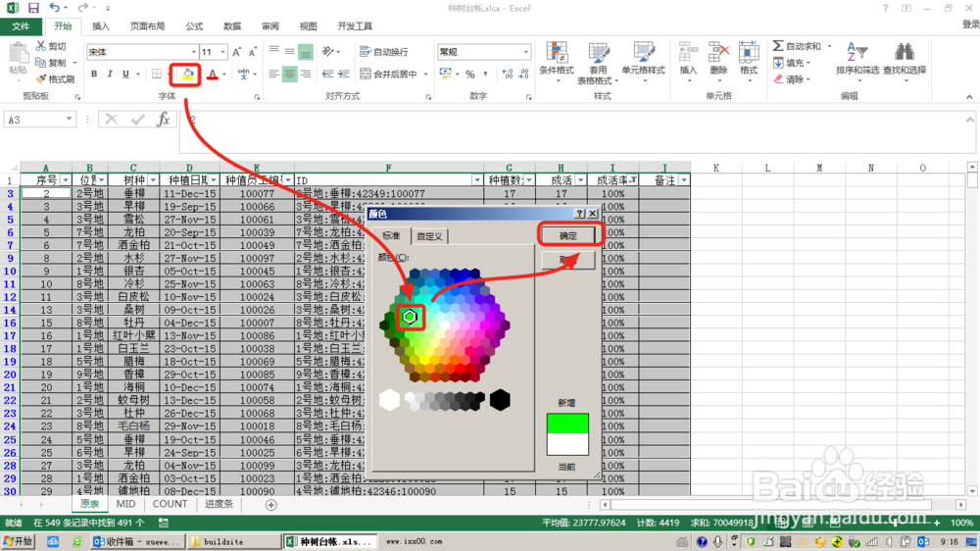Cut selection with scissors 剪切 icon

click(x=51, y=46)
